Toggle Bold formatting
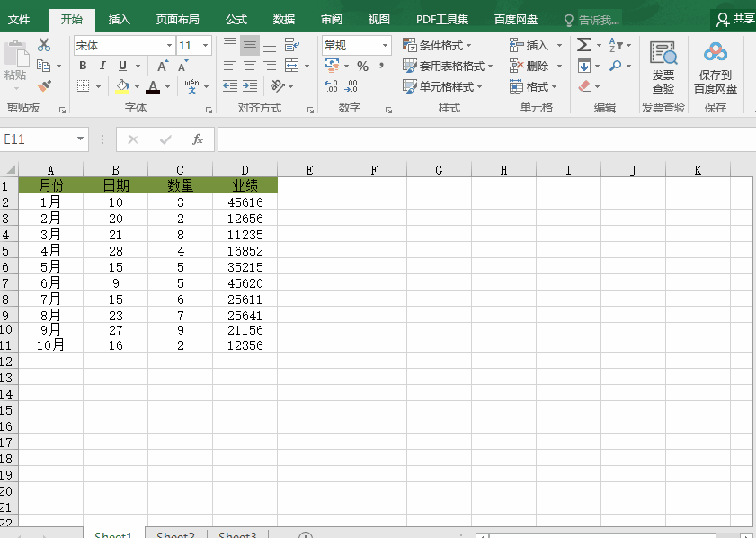This screenshot has width=756, height=538. click(x=83, y=66)
